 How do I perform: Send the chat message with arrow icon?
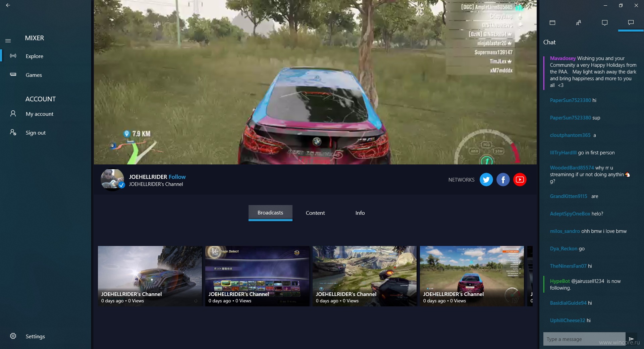tap(631, 339)
